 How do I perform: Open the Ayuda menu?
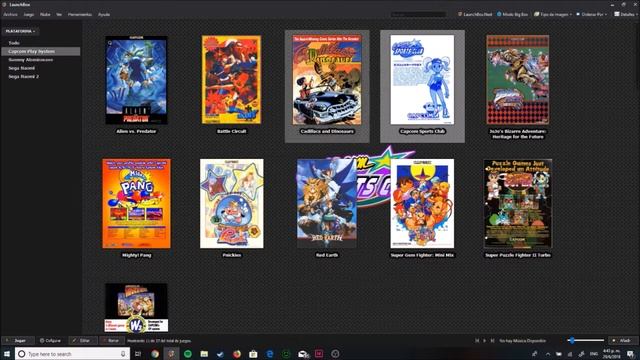pyautogui.click(x=104, y=14)
